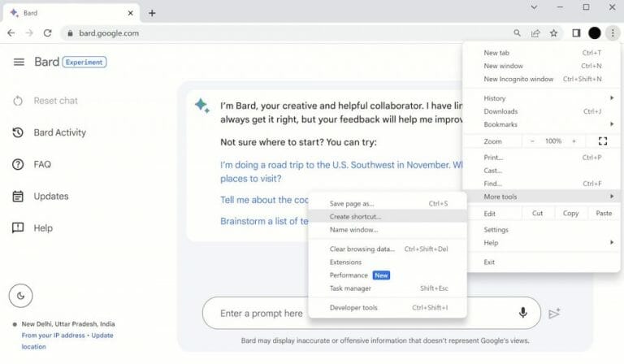The image size is (624, 364).
Task: Click the Bard sparkle logo in chat
Action: 202,106
